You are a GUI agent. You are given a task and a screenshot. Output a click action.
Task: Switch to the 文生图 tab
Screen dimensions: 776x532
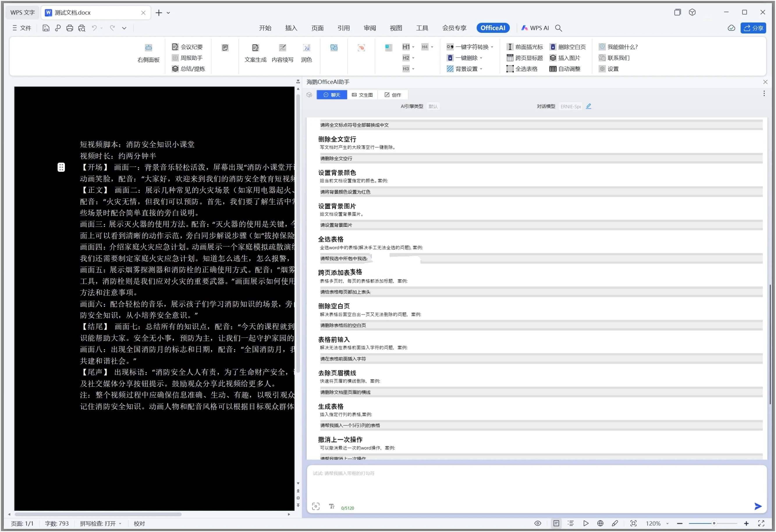pos(362,95)
